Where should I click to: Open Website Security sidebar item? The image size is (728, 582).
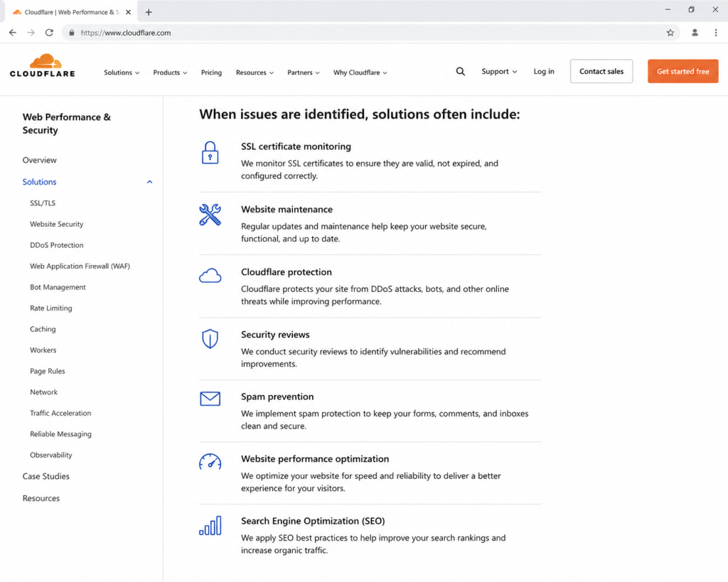(x=57, y=224)
